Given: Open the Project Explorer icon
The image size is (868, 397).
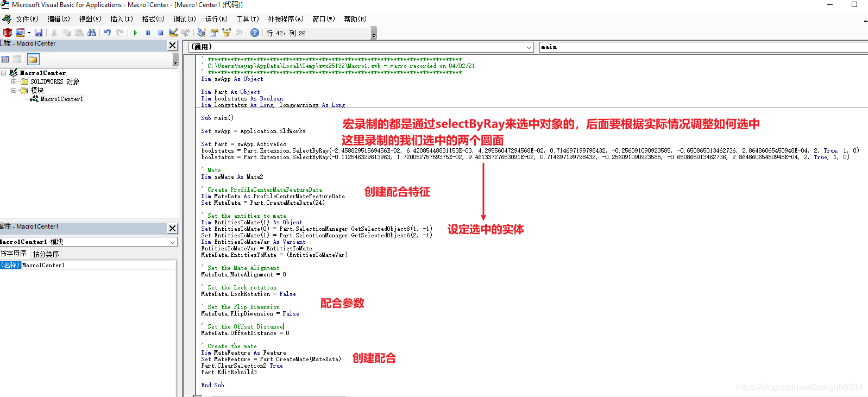Looking at the screenshot, I should [x=202, y=33].
